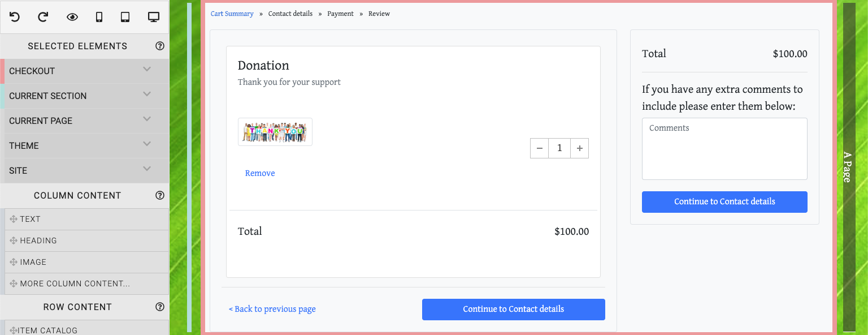Decrease donation quantity with minus button
The height and width of the screenshot is (335, 868).
coord(540,148)
